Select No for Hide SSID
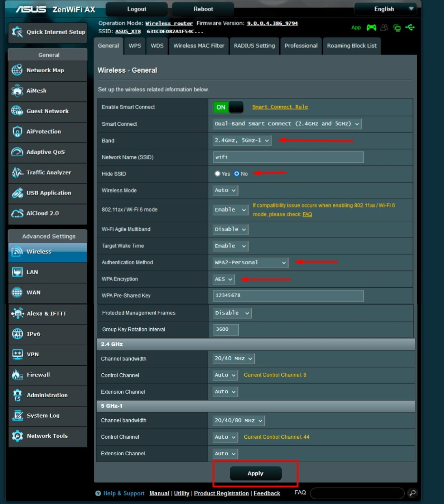 pyautogui.click(x=237, y=174)
